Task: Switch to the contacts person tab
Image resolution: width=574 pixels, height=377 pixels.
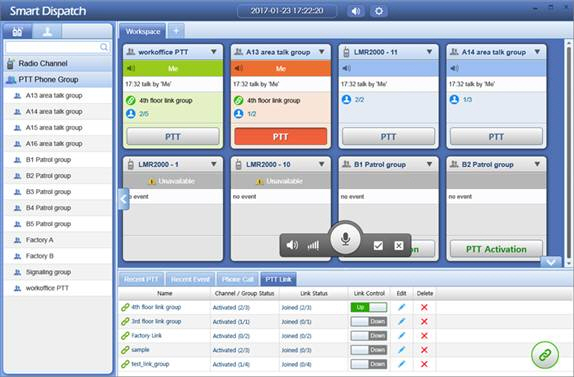Action: pyautogui.click(x=47, y=31)
